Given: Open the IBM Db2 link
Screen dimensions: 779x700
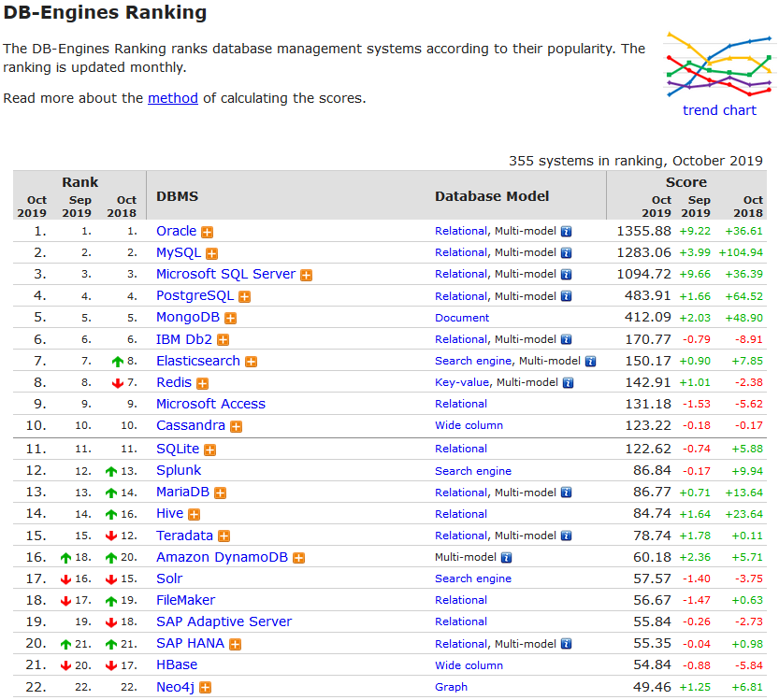Looking at the screenshot, I should pyautogui.click(x=184, y=339).
